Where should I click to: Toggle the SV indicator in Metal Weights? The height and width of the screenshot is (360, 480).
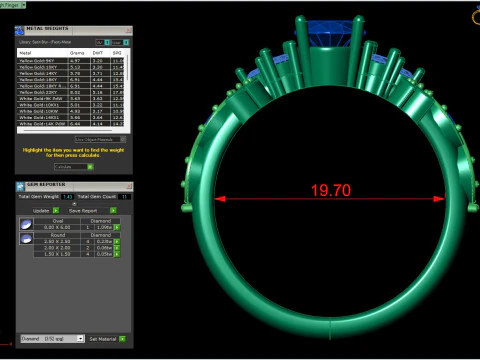coord(107,42)
